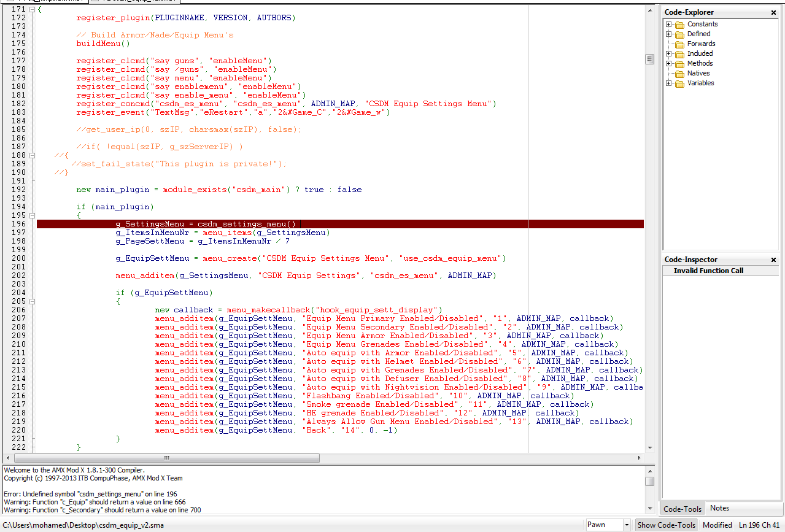This screenshot has width=785, height=532.
Task: Click the Methods folder icon
Action: pyautogui.click(x=679, y=64)
